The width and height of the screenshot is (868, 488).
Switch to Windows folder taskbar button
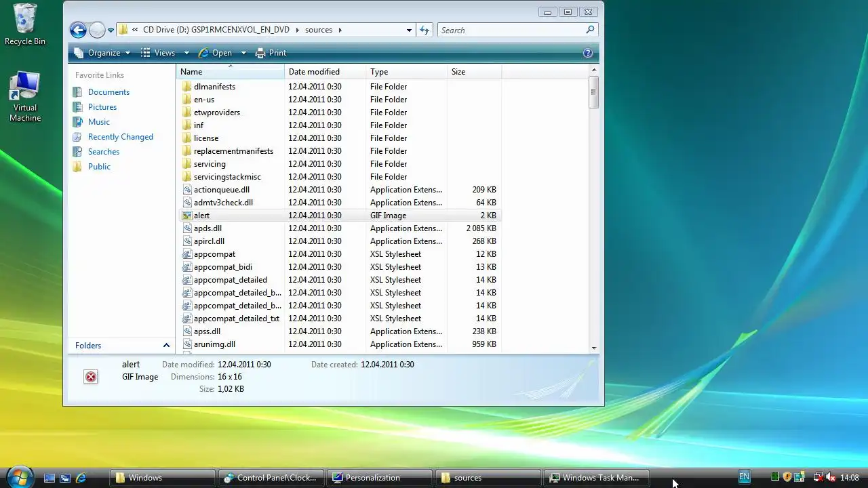point(163,478)
